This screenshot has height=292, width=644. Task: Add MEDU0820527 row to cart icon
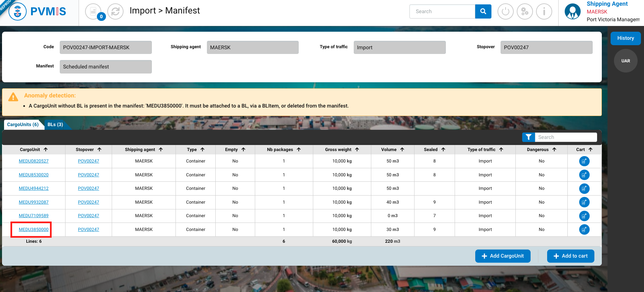pyautogui.click(x=584, y=161)
